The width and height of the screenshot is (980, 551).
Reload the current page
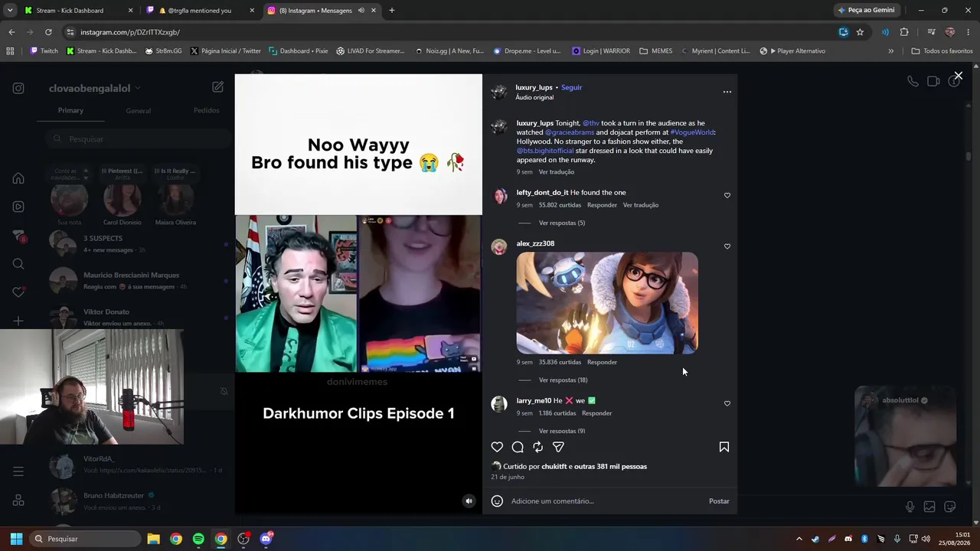click(48, 32)
